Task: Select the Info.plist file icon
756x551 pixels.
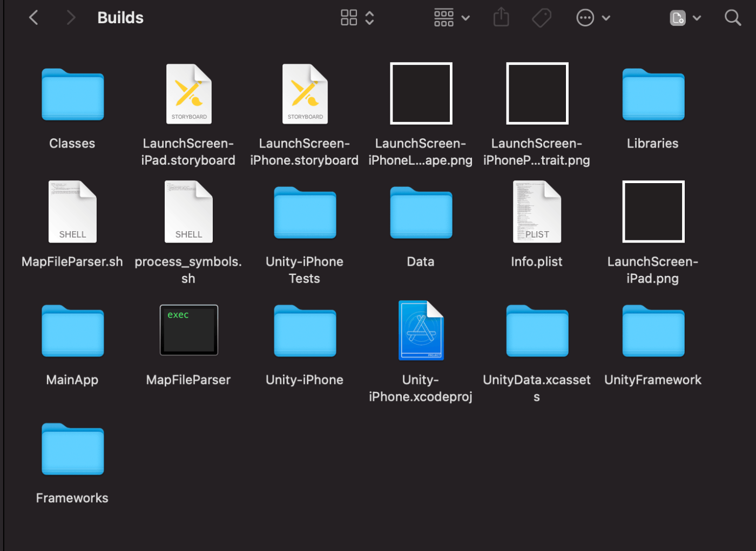Action: (537, 212)
